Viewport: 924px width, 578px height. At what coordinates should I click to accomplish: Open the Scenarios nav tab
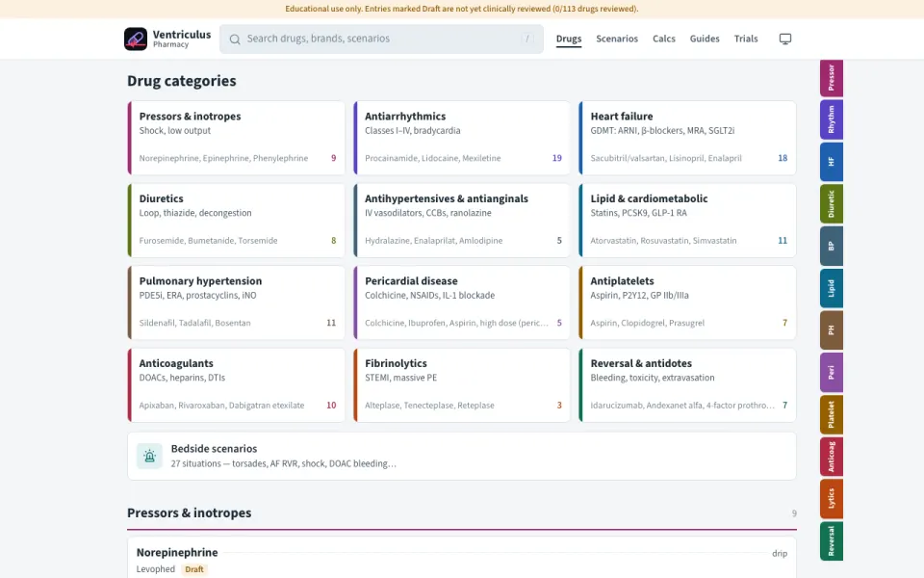point(617,39)
